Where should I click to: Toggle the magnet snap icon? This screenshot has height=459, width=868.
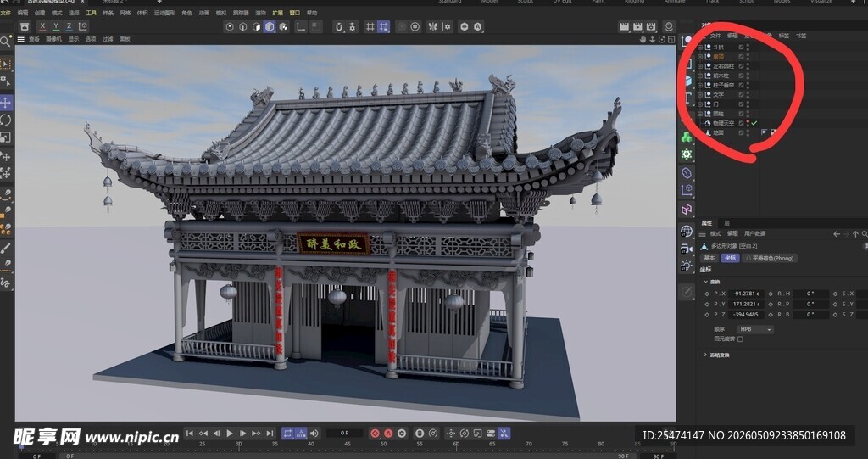(339, 26)
